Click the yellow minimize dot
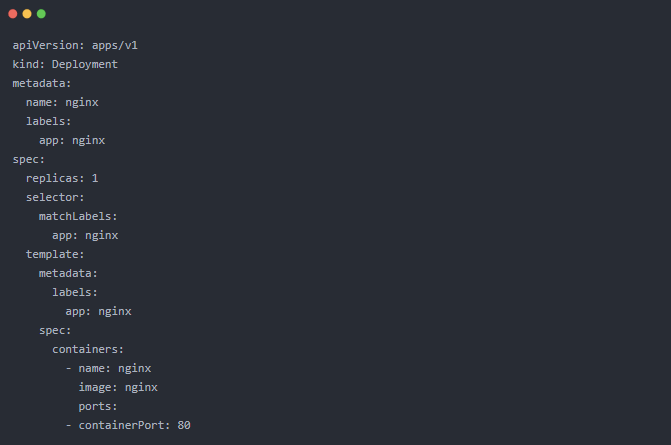Screen dimensions: 671x445 tap(27, 13)
